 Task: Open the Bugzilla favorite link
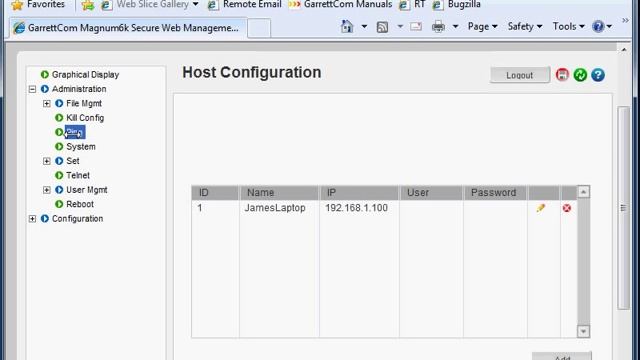tap(457, 5)
